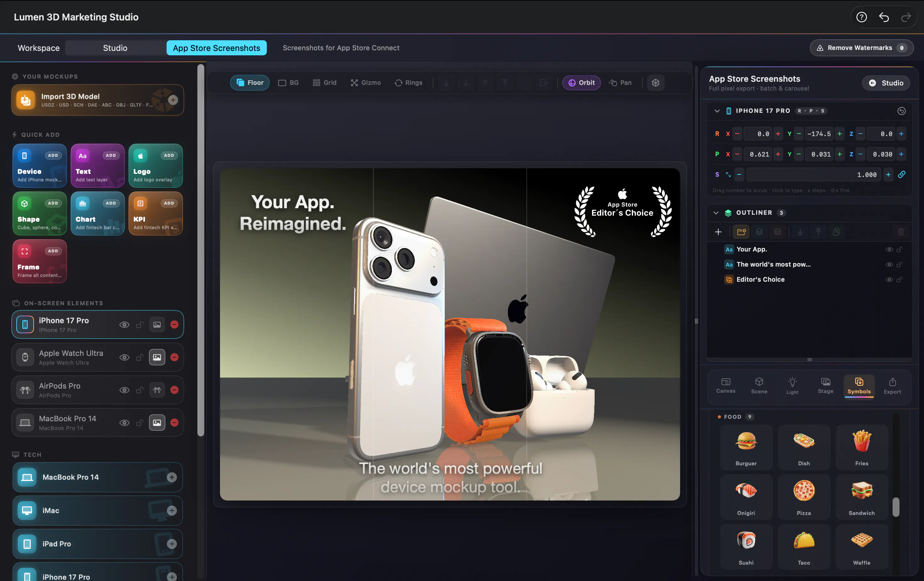Toggle the BG option in viewport toolbar
This screenshot has height=581, width=924.
point(289,83)
